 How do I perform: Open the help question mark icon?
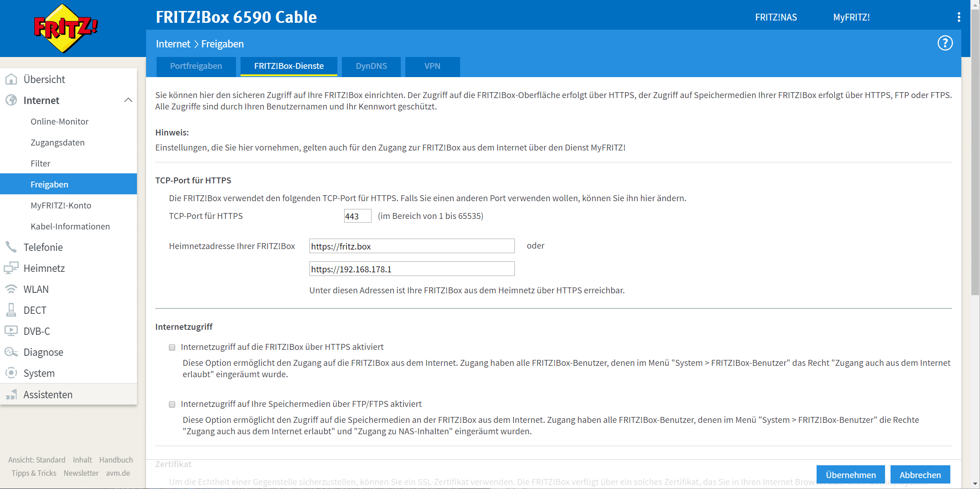tap(945, 43)
